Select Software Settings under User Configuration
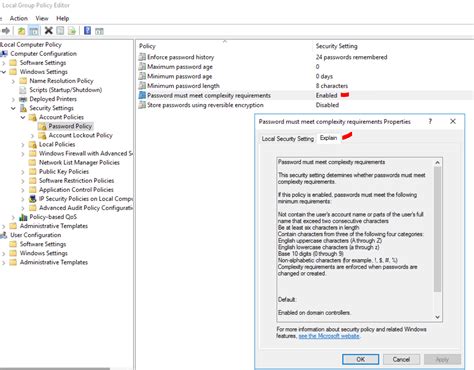Viewport: 474px width, 370px height. point(43,244)
